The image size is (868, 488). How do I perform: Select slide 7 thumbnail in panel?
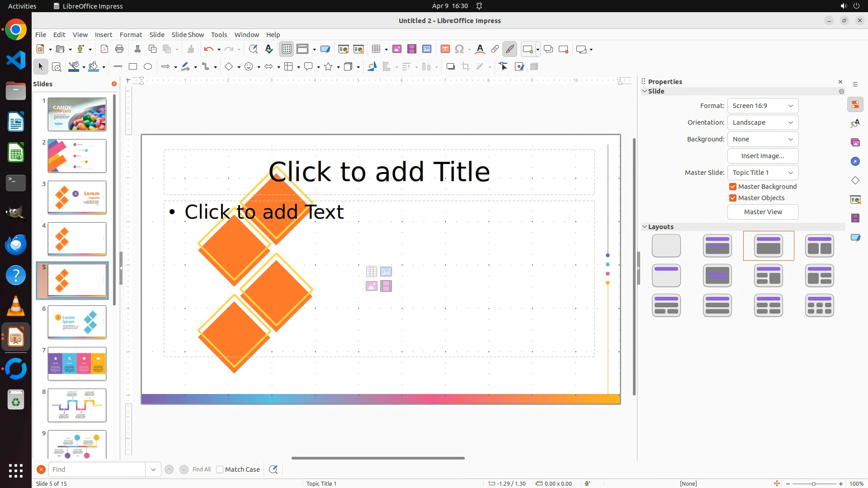[77, 364]
